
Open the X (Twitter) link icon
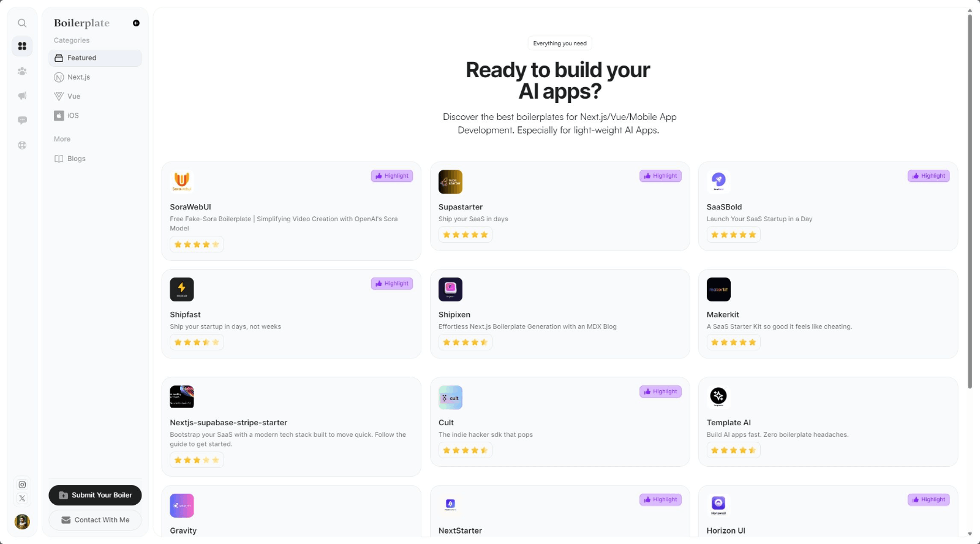click(x=22, y=499)
